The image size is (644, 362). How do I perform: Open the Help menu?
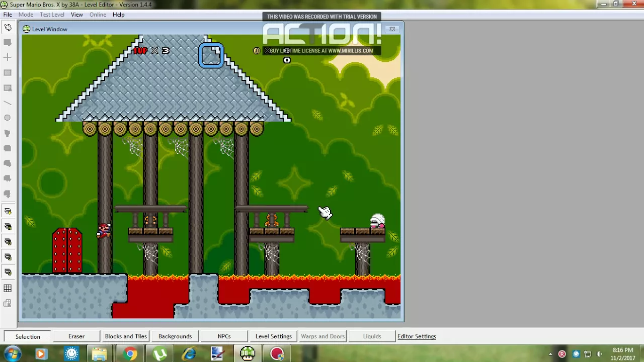click(x=118, y=15)
